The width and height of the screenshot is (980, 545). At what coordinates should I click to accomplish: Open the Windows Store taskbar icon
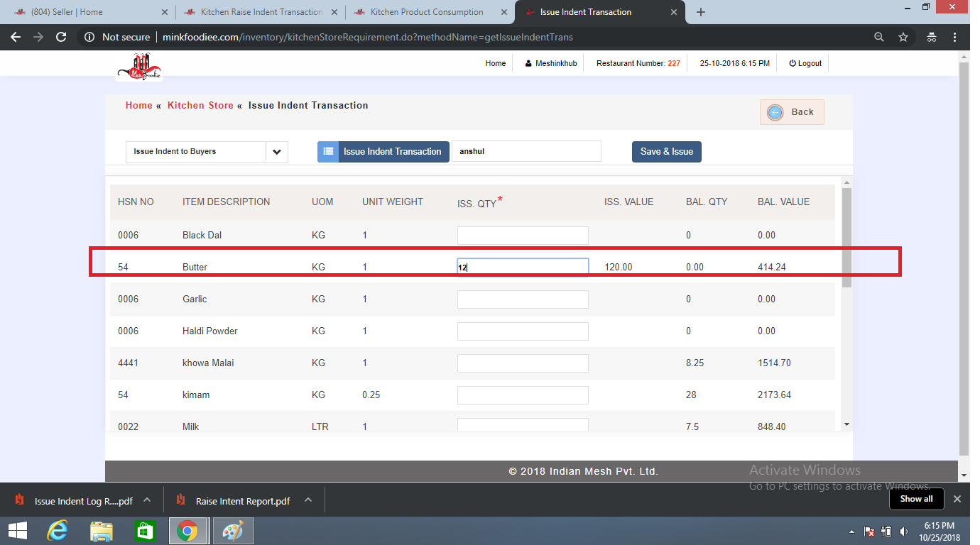pos(145,531)
